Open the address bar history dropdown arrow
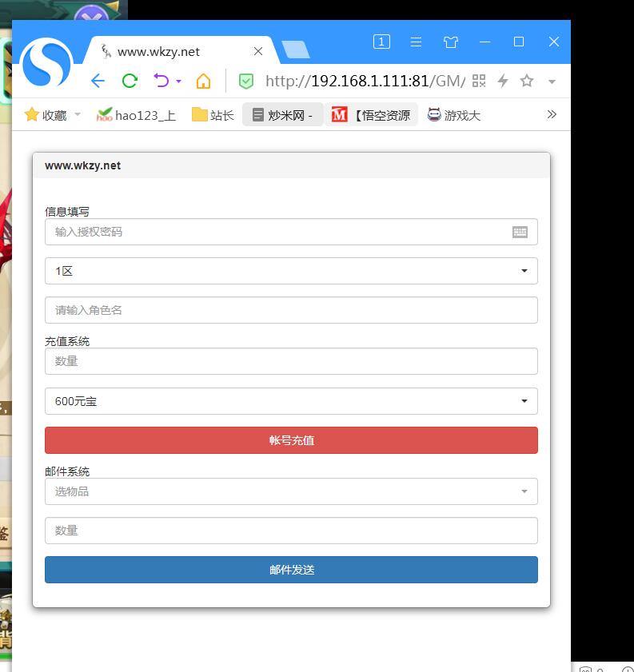 pyautogui.click(x=552, y=82)
